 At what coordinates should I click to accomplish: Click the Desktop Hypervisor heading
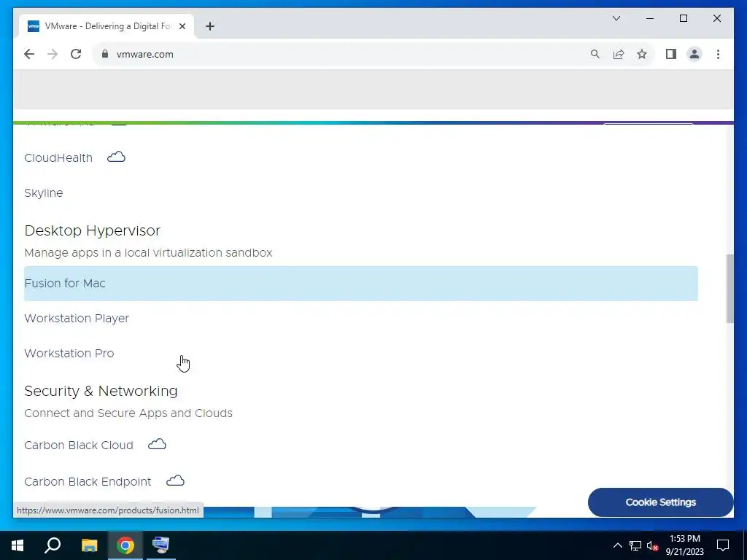(93, 230)
